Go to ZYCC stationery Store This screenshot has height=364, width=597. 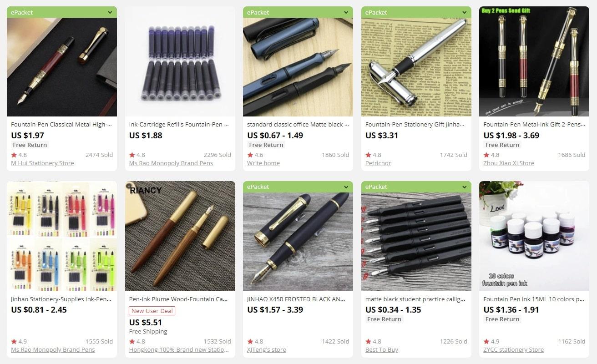pos(514,349)
